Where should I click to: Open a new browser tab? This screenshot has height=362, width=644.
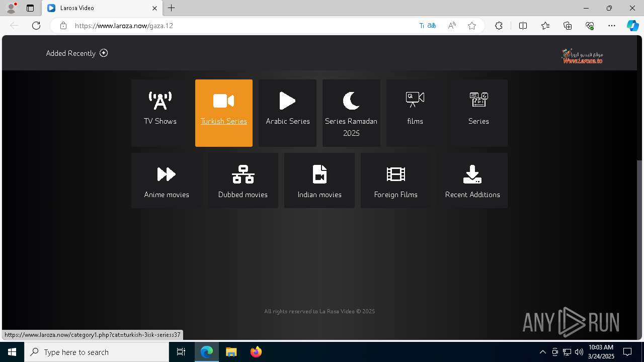coord(172,8)
